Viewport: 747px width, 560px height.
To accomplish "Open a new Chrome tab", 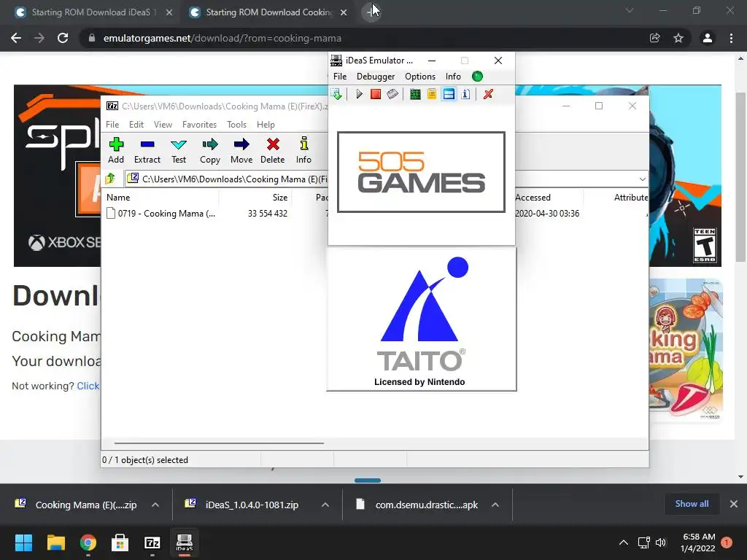I will [370, 12].
